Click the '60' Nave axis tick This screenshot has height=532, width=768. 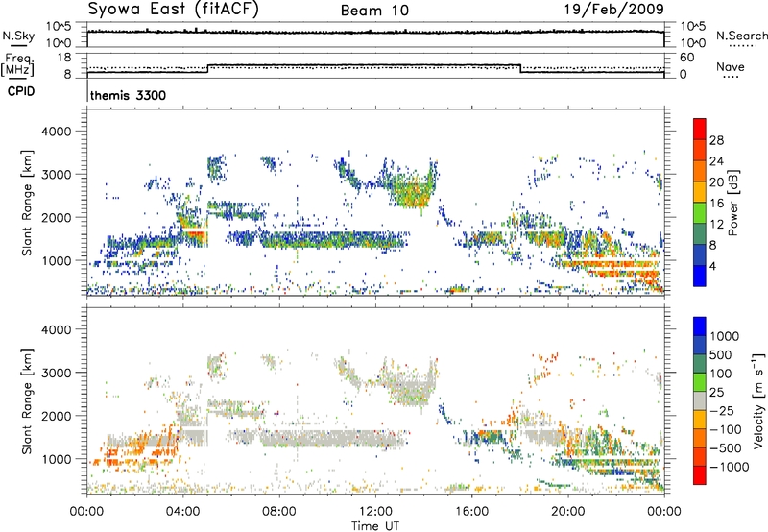pyautogui.click(x=687, y=58)
